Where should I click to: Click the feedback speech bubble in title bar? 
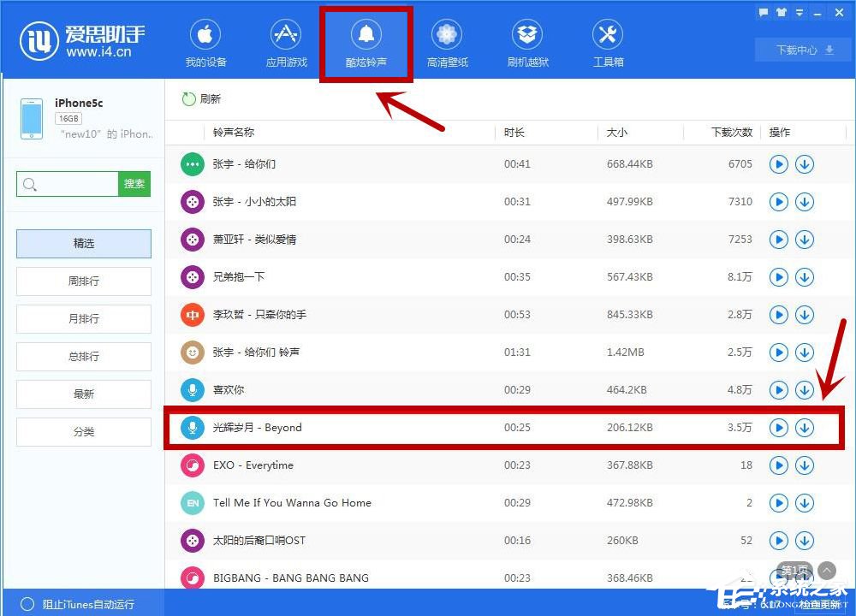click(764, 12)
